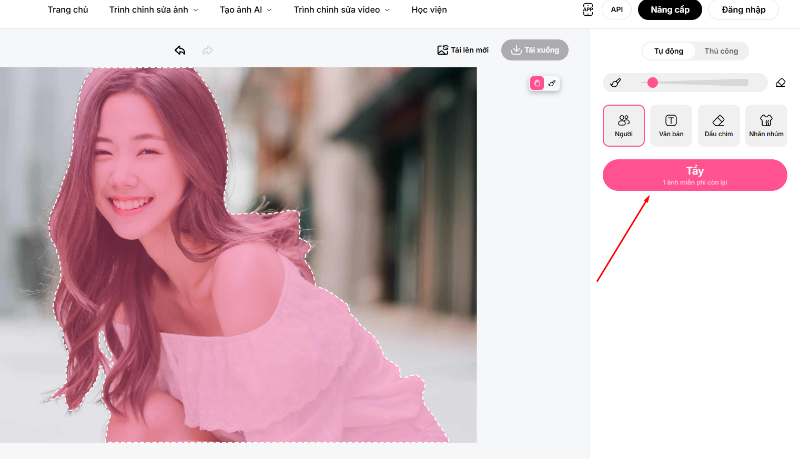Click the pink Tẩy button
Screen dimensions: 800x459
click(695, 175)
